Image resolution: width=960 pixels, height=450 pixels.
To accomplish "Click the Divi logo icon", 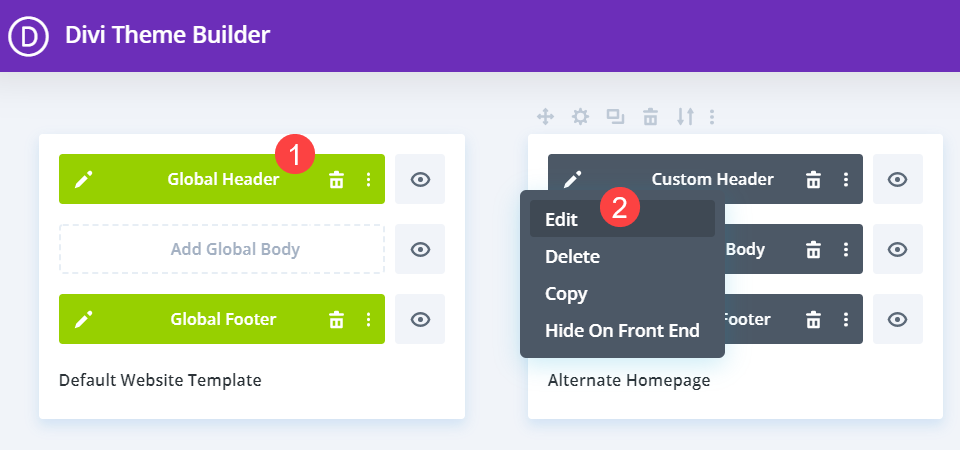I will (28, 36).
